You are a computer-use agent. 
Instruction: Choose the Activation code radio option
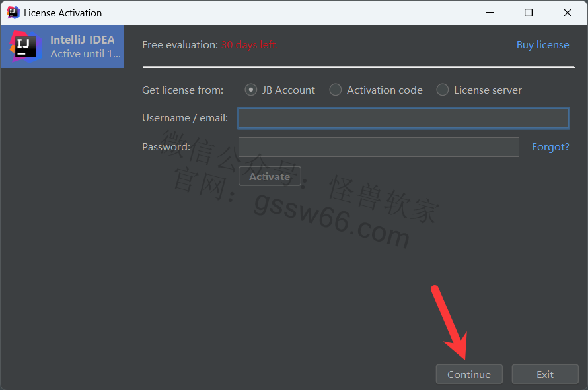[x=336, y=90]
